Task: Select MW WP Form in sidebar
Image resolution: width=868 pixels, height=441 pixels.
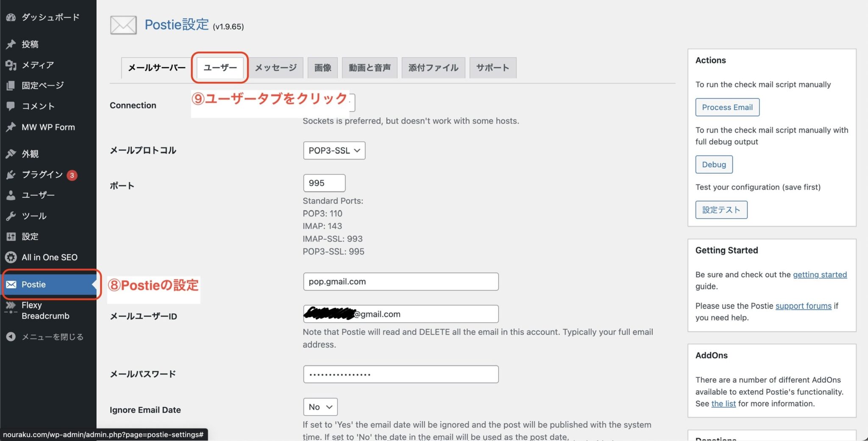Action: [x=47, y=127]
